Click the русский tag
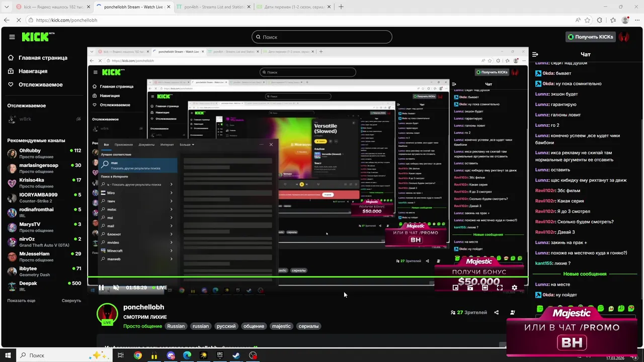The height and width of the screenshot is (362, 644). point(226,326)
